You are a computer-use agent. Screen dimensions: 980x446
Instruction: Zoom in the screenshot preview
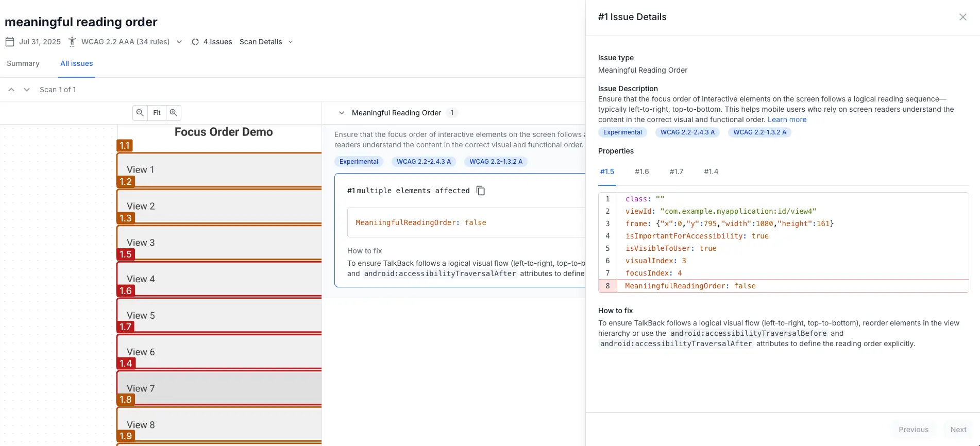point(174,112)
